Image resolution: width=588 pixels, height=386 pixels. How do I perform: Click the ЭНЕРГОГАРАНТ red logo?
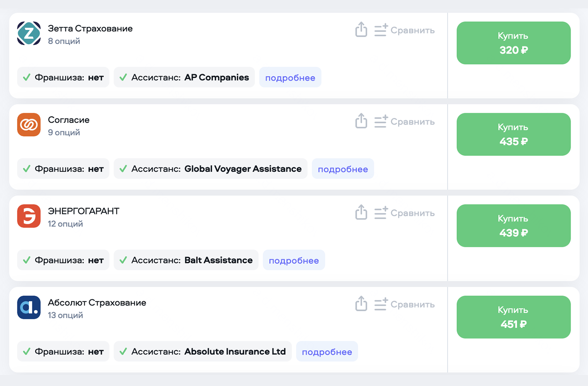(x=29, y=216)
